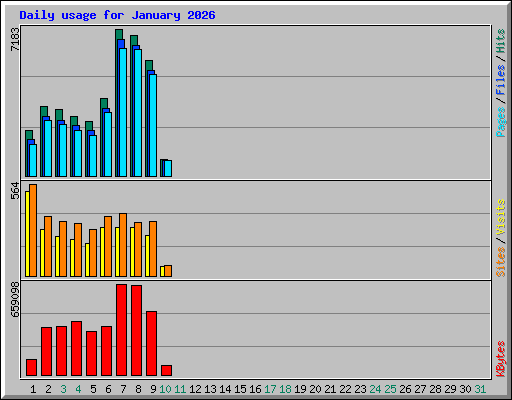Click the orange Visits bar for day 1
The width and height of the screenshot is (512, 400).
tap(33, 230)
